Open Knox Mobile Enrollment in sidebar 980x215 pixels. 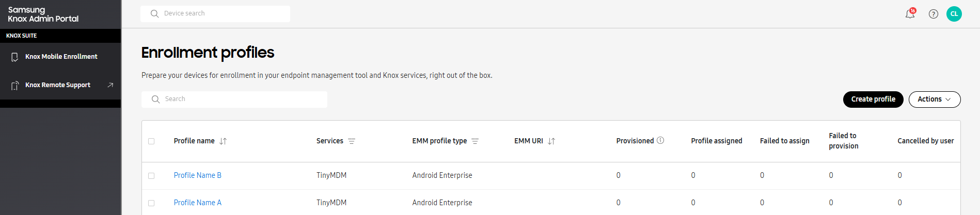pyautogui.click(x=61, y=57)
